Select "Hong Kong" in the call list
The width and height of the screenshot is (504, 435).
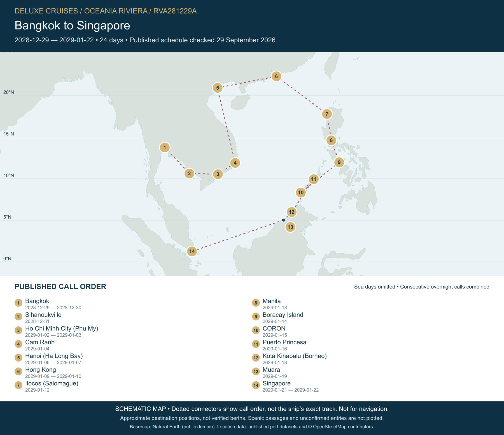[41, 370]
